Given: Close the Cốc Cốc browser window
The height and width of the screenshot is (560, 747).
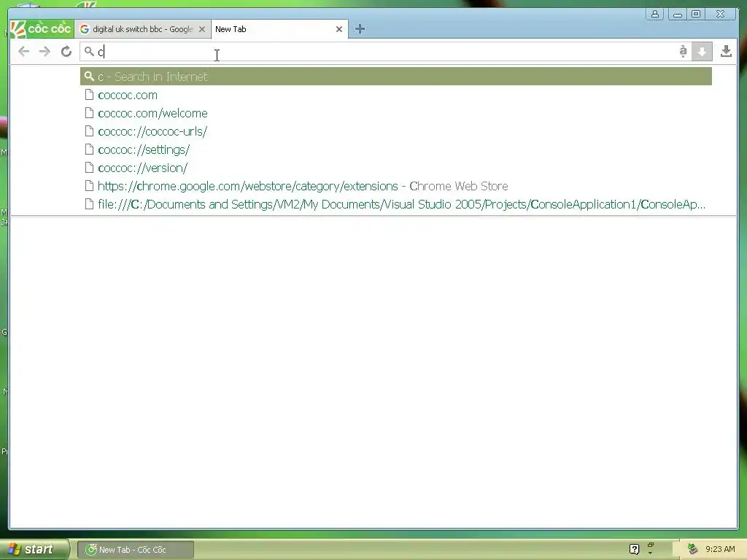Looking at the screenshot, I should (x=720, y=15).
